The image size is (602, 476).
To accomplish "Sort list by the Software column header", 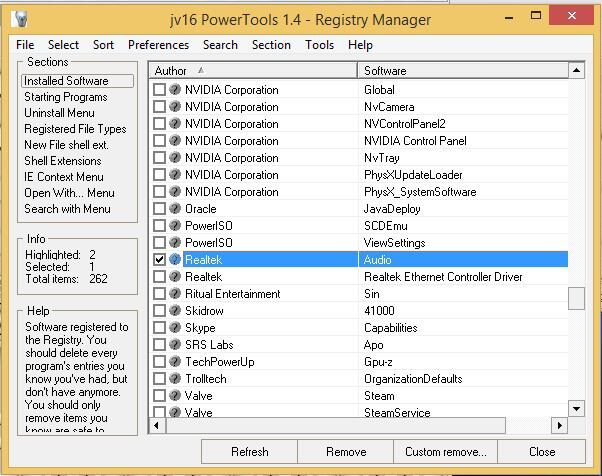I will pos(463,71).
